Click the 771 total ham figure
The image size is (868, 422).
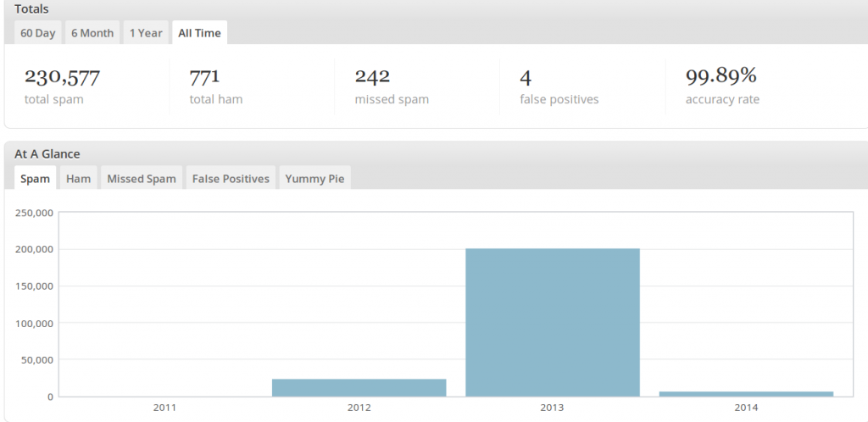[x=204, y=77]
